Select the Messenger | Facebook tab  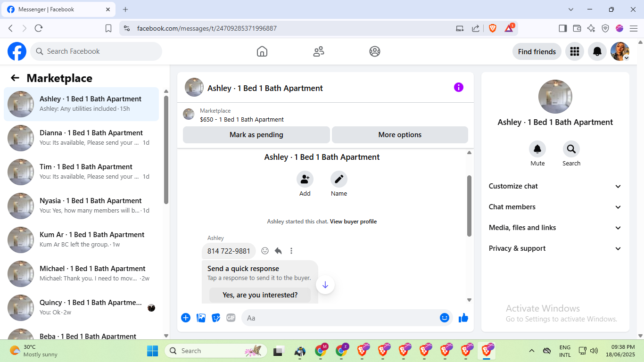click(x=59, y=9)
